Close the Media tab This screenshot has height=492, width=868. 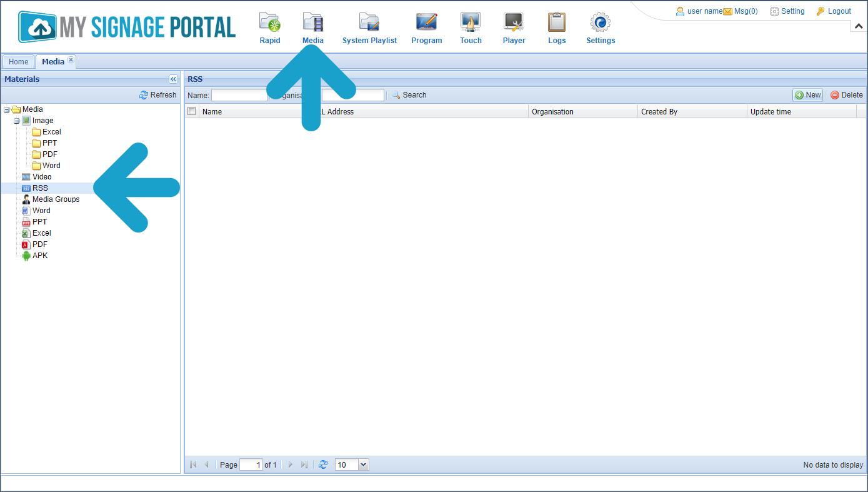(71, 60)
